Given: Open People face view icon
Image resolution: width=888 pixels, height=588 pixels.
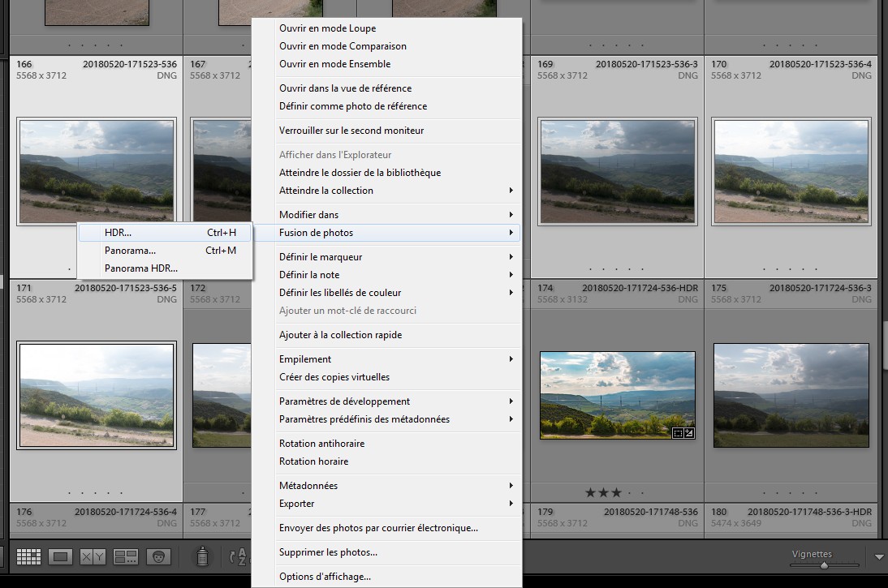Looking at the screenshot, I should pyautogui.click(x=158, y=557).
